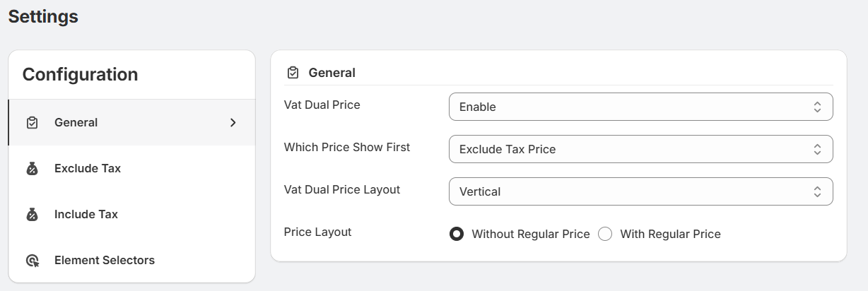Open the Vat Dual Price dropdown

pos(640,107)
